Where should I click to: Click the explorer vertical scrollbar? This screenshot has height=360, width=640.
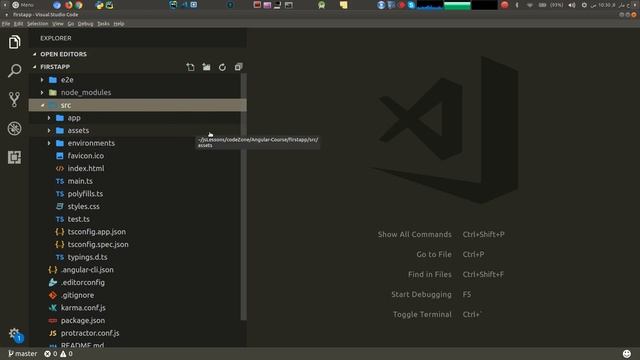coord(244,197)
